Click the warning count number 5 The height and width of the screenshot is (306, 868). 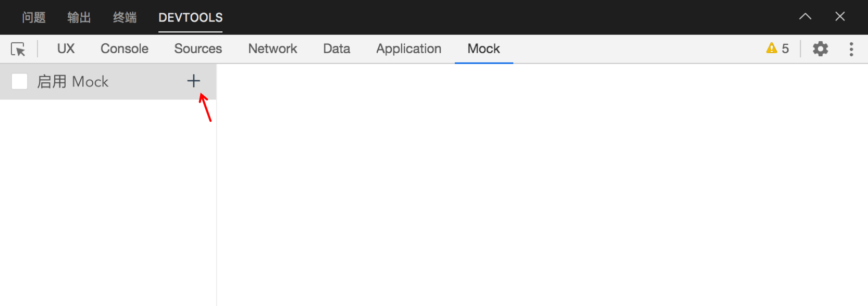point(785,49)
